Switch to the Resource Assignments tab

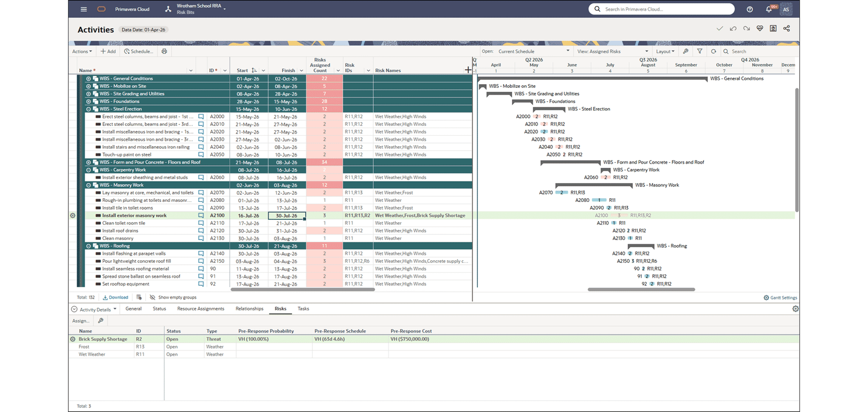(200, 309)
